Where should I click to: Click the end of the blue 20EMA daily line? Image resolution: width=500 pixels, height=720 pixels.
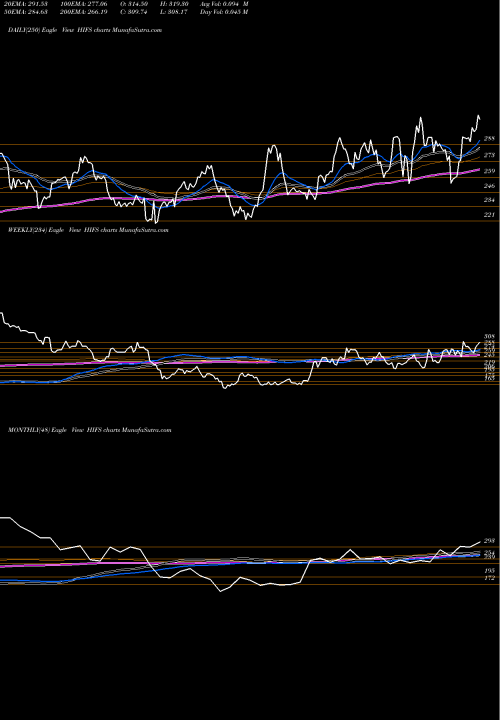coord(480,141)
